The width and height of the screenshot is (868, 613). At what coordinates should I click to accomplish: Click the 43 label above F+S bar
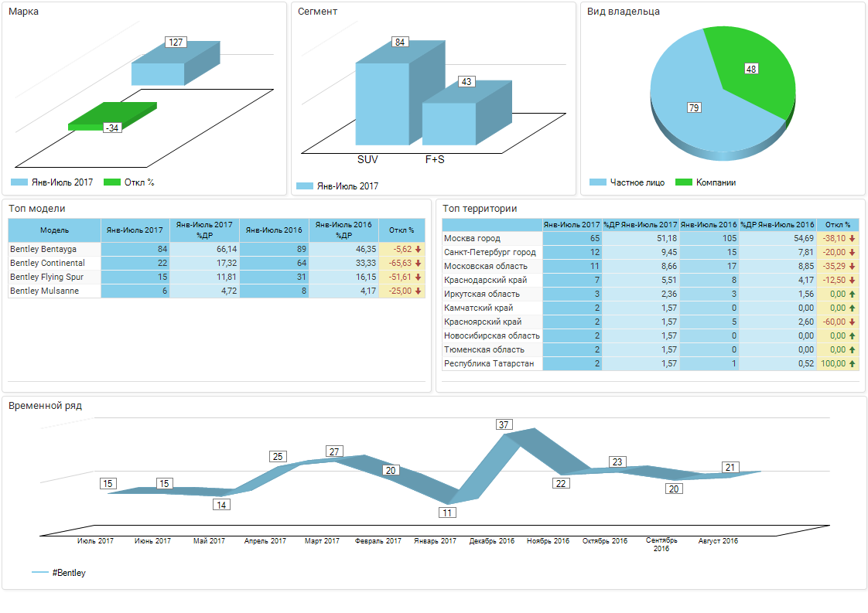click(x=466, y=82)
